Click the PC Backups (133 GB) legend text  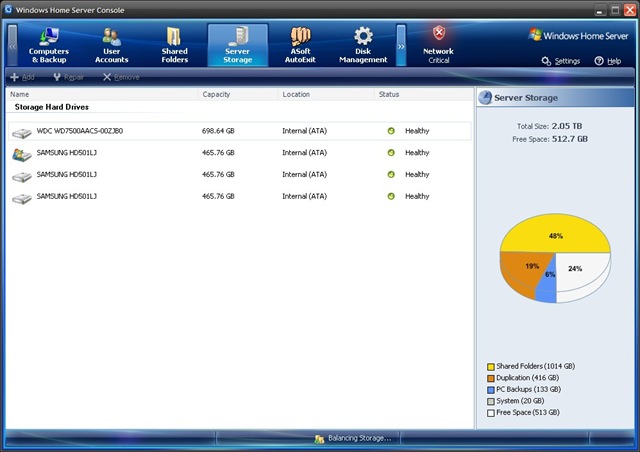click(528, 389)
